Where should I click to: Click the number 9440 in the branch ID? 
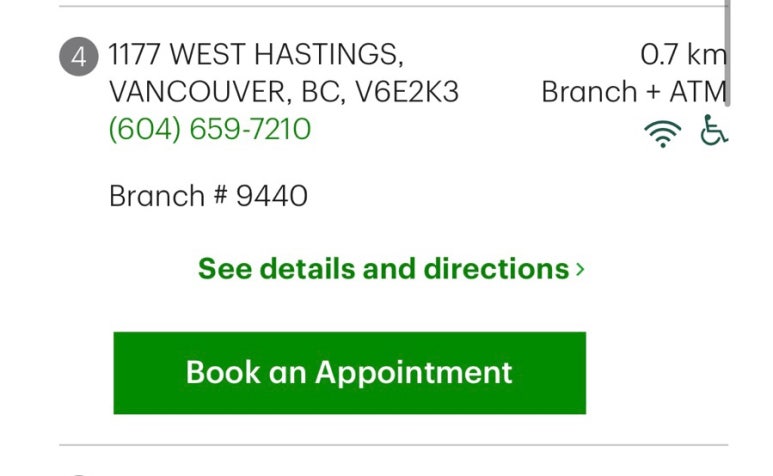tap(272, 196)
